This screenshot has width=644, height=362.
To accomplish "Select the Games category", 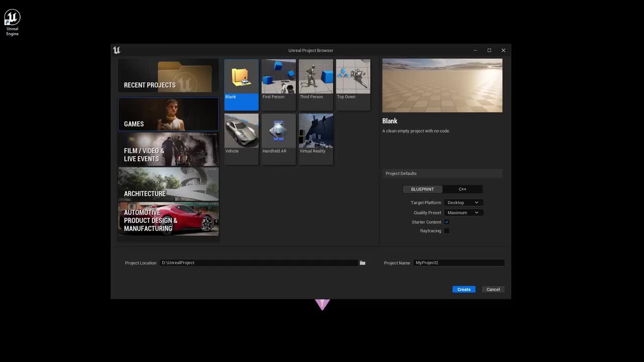I will click(x=168, y=115).
